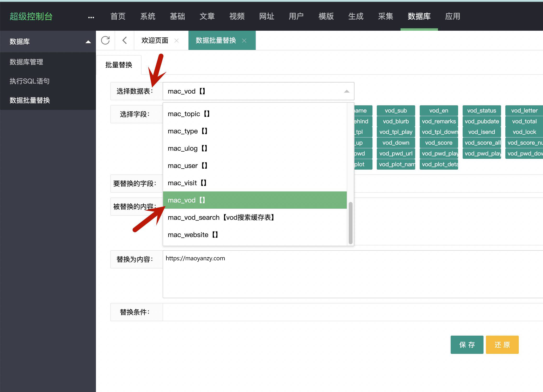The image size is (543, 392).
Task: Close the 欢迎页面 tab with X
Action: [177, 41]
